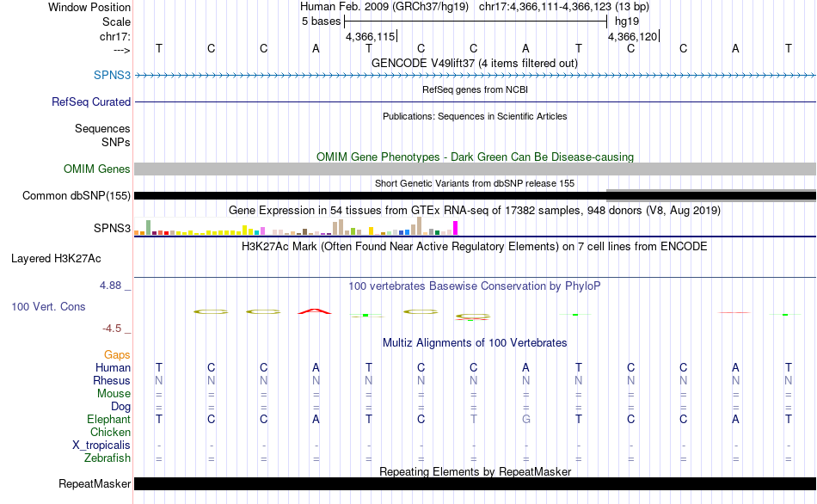Screen dimensions: 817x504
Task: Click the orange Gaps label
Action: pyautogui.click(x=117, y=354)
